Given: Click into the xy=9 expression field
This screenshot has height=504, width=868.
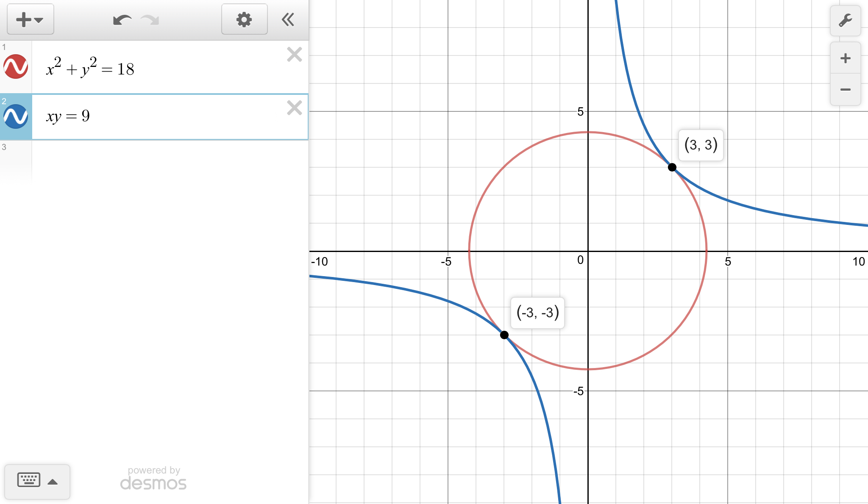Looking at the screenshot, I should click(x=170, y=116).
